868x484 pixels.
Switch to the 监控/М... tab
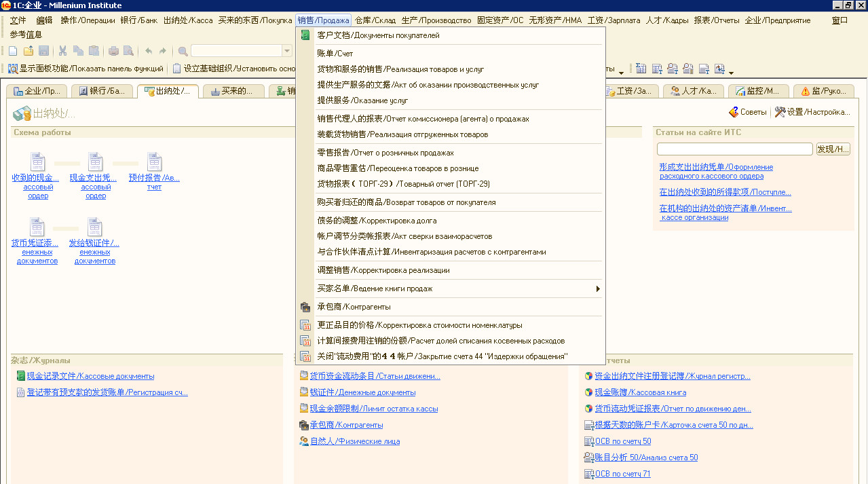click(x=759, y=91)
